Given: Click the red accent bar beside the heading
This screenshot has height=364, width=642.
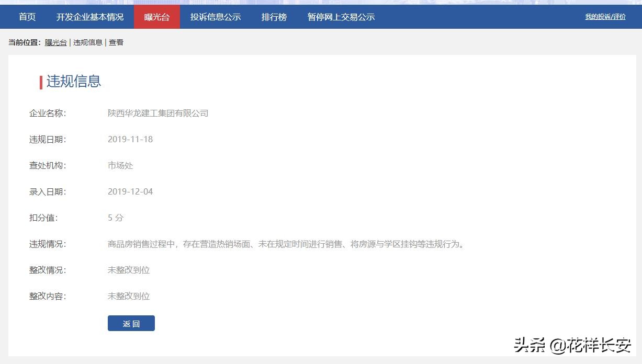Looking at the screenshot, I should pyautogui.click(x=41, y=82).
